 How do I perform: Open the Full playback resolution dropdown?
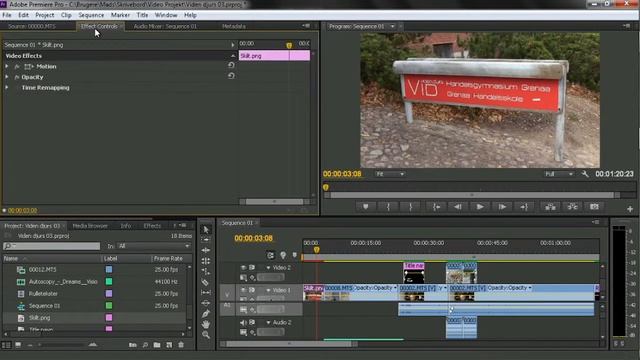coord(559,174)
